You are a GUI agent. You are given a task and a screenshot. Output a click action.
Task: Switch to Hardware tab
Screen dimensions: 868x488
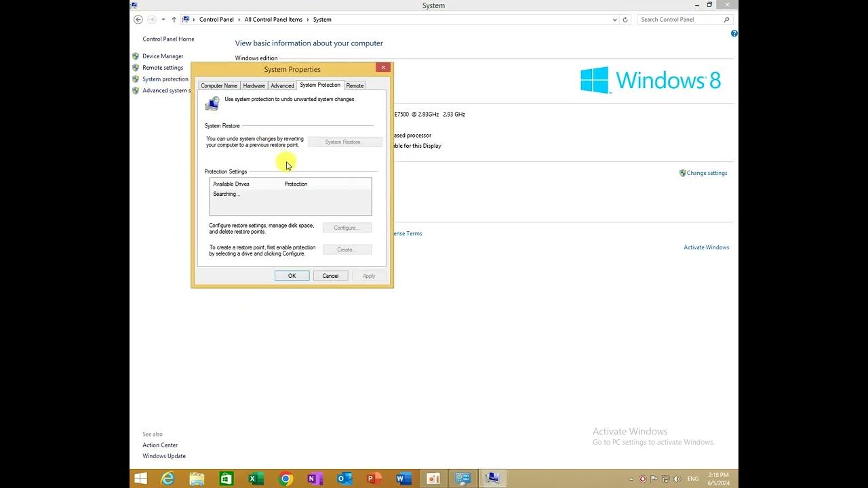[254, 85]
